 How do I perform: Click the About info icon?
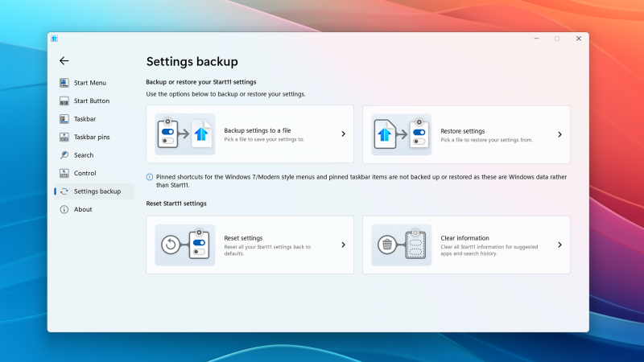[x=64, y=210]
